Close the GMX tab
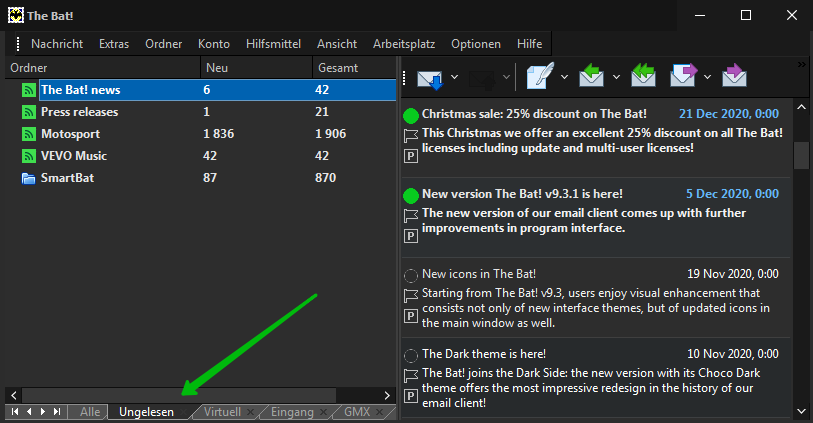Image resolution: width=813 pixels, height=423 pixels. 380,412
